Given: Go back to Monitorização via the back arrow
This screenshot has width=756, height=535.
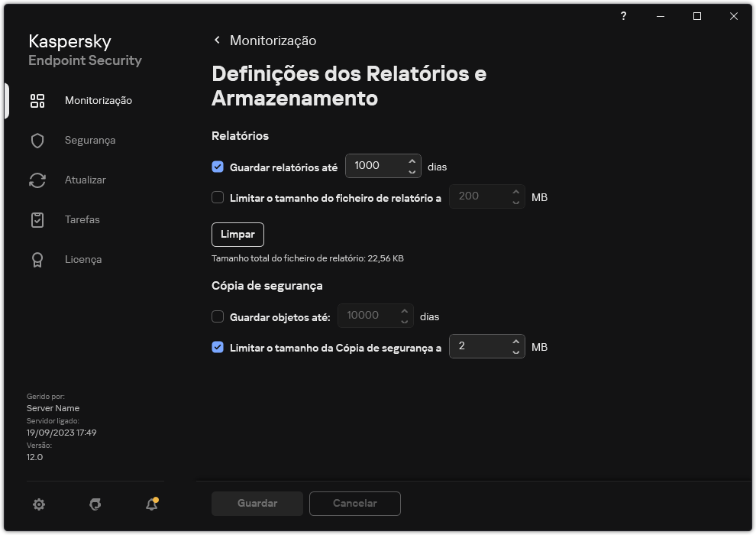Looking at the screenshot, I should tap(217, 40).
